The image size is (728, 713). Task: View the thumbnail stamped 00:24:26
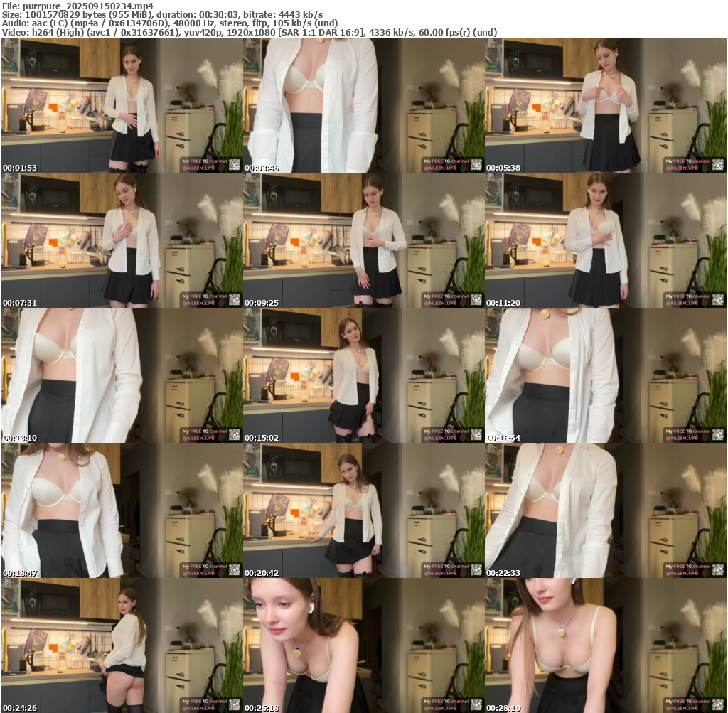tap(122, 645)
